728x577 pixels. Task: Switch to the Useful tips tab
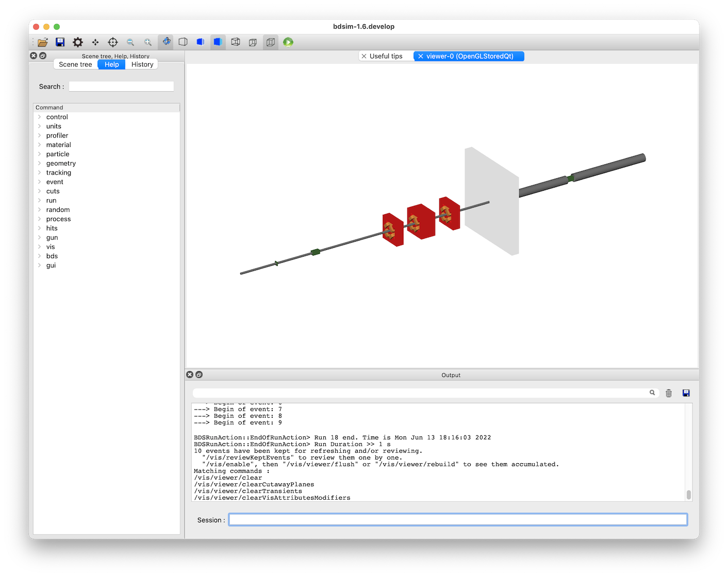tap(386, 56)
